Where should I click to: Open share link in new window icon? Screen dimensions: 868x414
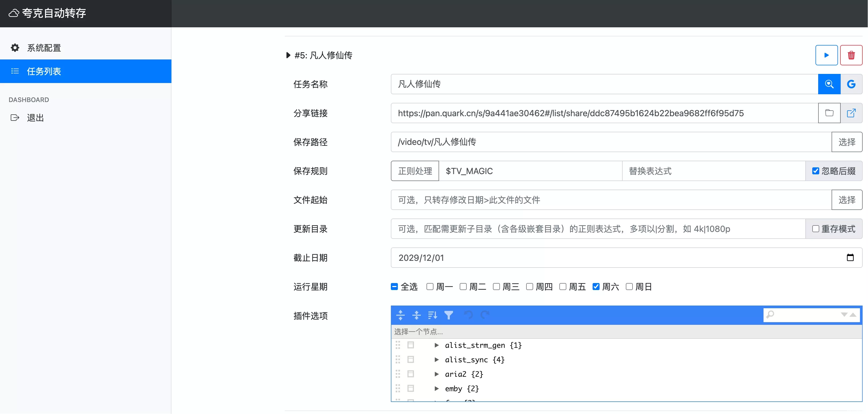851,113
